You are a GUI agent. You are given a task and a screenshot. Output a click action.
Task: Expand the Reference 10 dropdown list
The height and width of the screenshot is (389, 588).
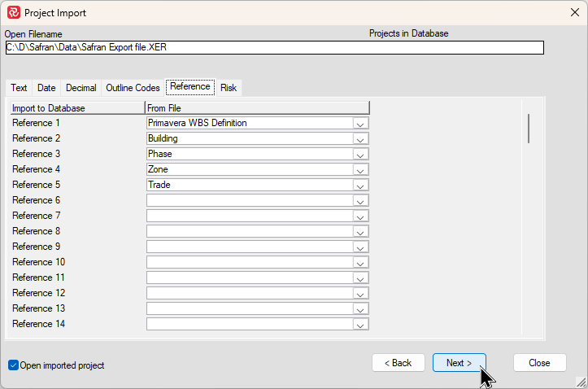pos(361,262)
